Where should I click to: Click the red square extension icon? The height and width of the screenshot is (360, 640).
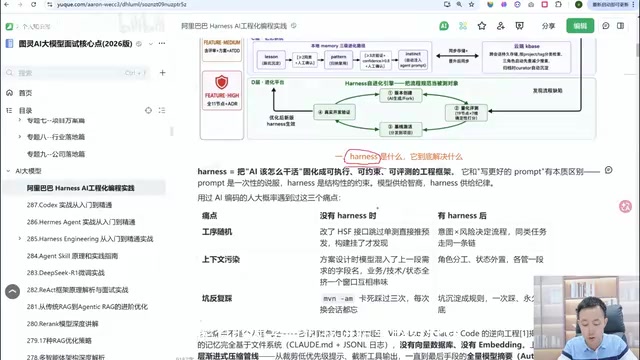(544, 4)
